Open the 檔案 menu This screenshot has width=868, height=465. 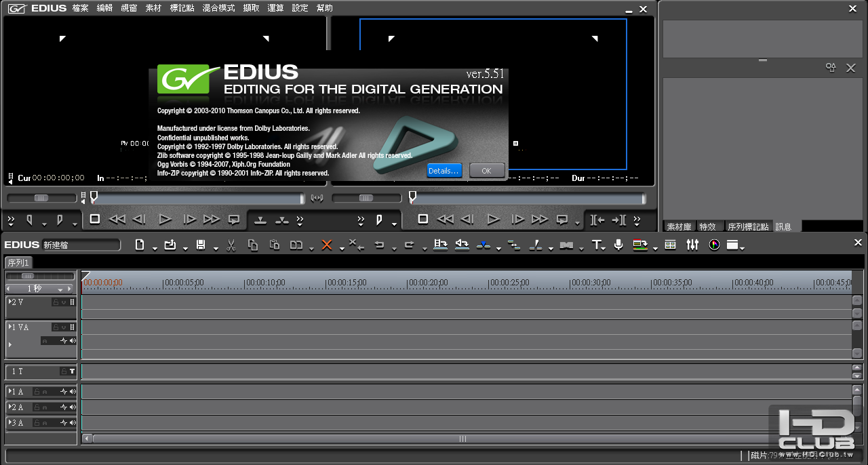coord(80,8)
